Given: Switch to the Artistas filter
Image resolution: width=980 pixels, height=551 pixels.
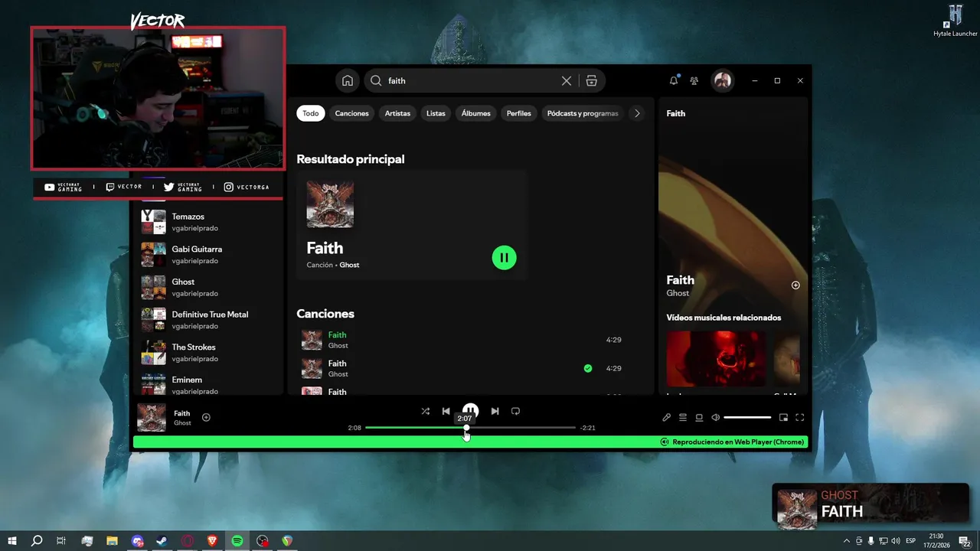Looking at the screenshot, I should 397,113.
